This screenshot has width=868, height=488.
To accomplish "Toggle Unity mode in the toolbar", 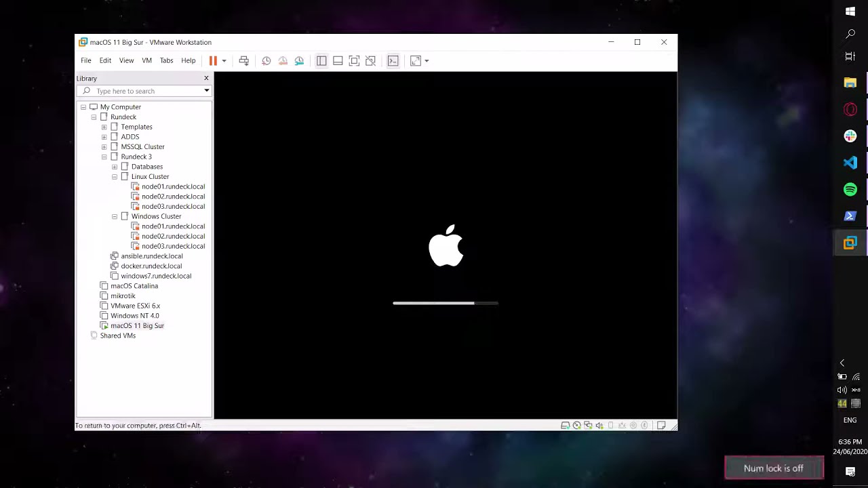I will [370, 61].
